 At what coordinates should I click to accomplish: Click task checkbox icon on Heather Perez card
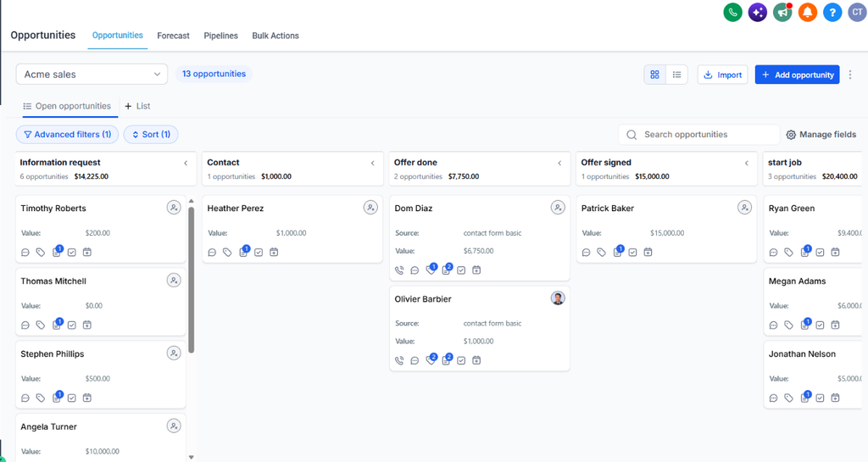pos(259,253)
